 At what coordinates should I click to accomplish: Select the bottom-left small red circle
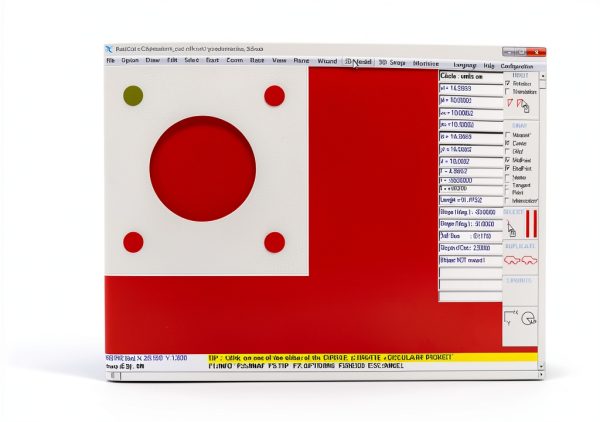coord(133,242)
